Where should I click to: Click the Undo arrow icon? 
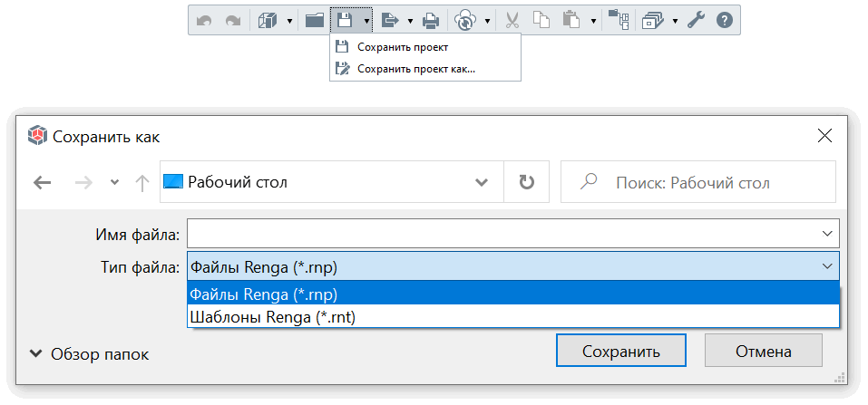204,21
